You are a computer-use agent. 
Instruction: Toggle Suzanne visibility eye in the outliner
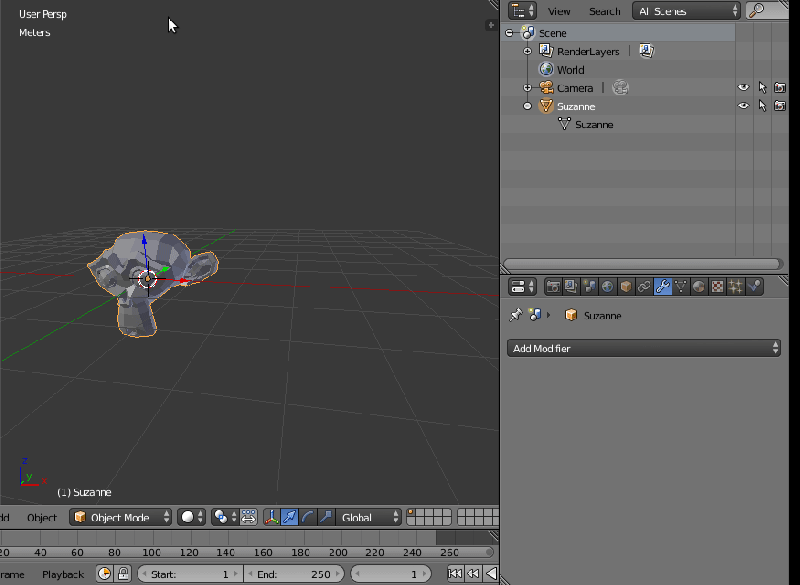pos(743,106)
